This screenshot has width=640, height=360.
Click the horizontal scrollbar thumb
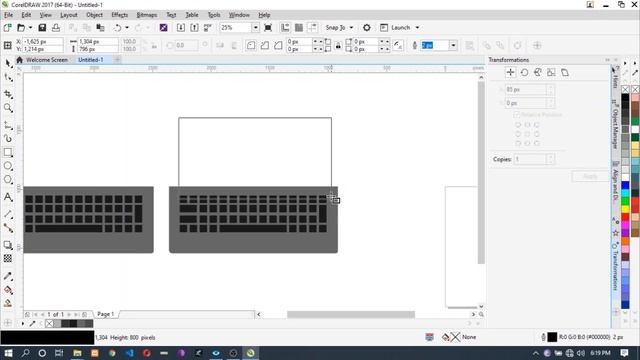coord(351,314)
